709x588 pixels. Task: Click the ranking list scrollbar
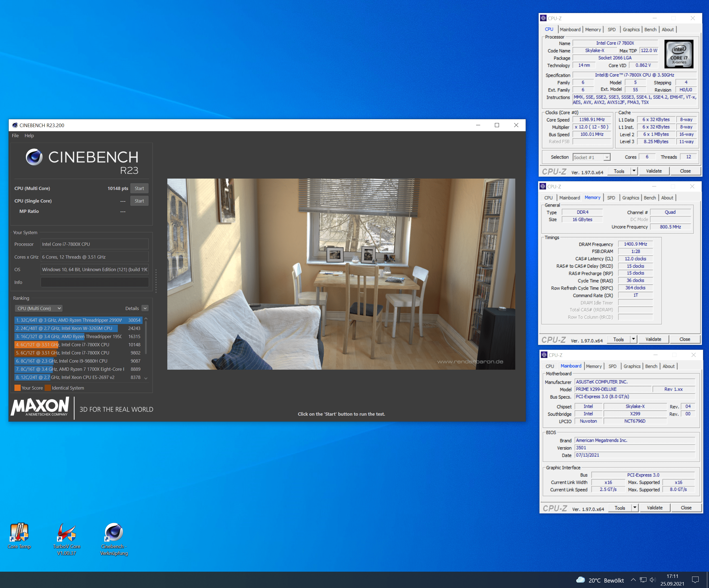tap(146, 338)
